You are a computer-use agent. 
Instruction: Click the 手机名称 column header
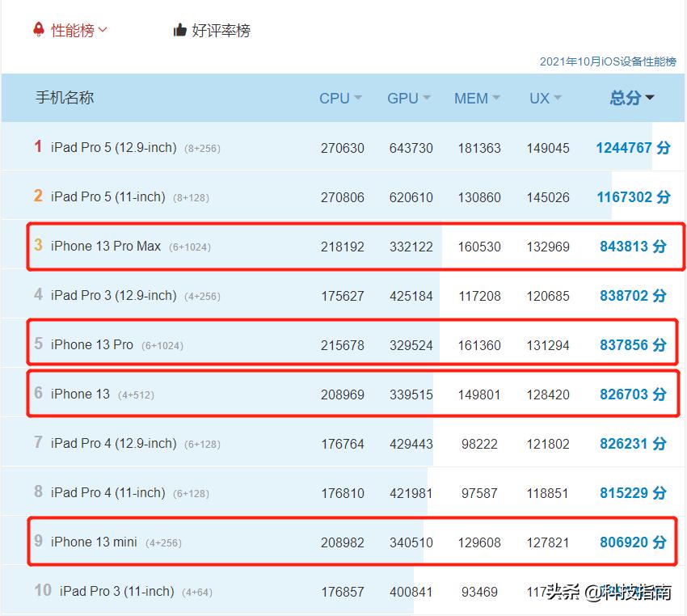click(63, 98)
